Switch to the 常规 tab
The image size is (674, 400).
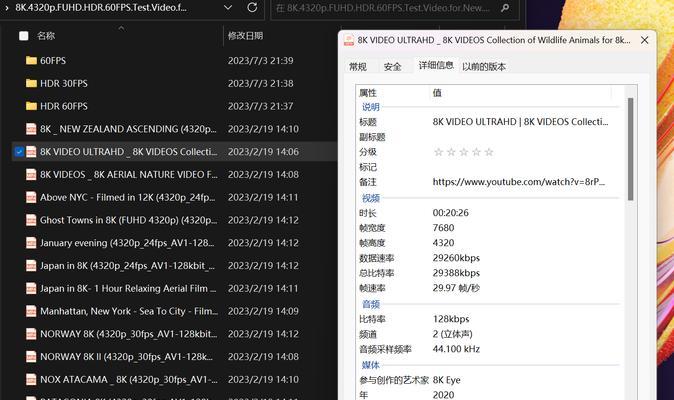[358, 67]
